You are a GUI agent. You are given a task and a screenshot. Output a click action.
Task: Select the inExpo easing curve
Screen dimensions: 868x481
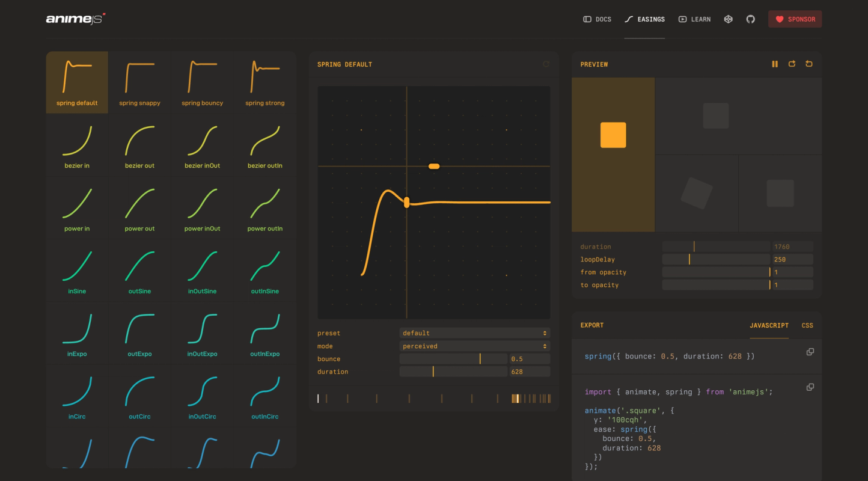(77, 333)
